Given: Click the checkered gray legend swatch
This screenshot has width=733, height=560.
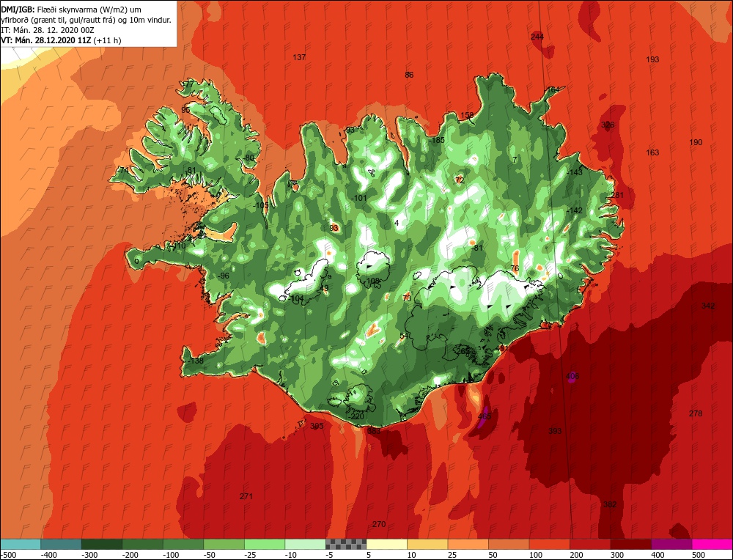Looking at the screenshot, I should pyautogui.click(x=347, y=544).
